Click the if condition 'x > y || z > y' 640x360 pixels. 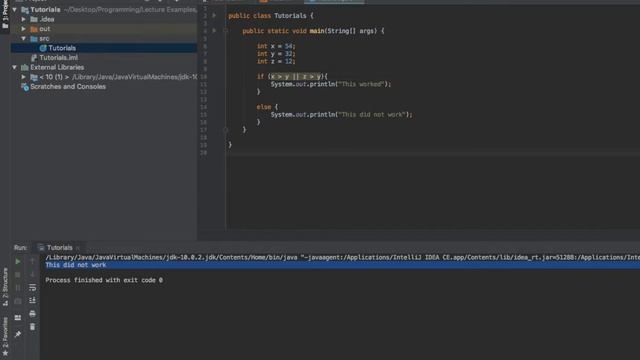296,76
